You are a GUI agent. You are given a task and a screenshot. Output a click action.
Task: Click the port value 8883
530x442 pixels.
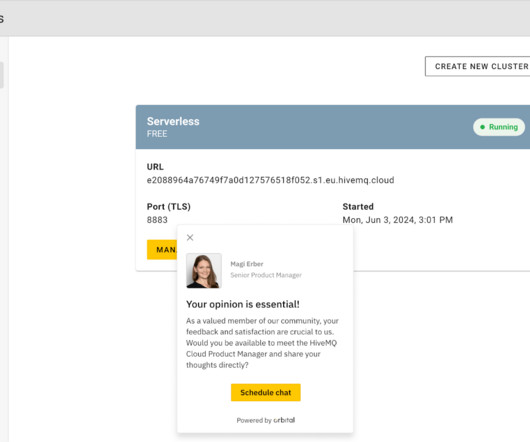(157, 220)
